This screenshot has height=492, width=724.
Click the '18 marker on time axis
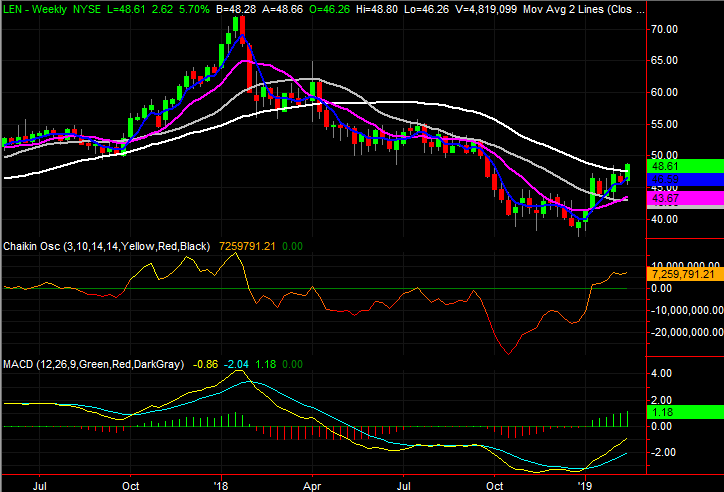220,483
